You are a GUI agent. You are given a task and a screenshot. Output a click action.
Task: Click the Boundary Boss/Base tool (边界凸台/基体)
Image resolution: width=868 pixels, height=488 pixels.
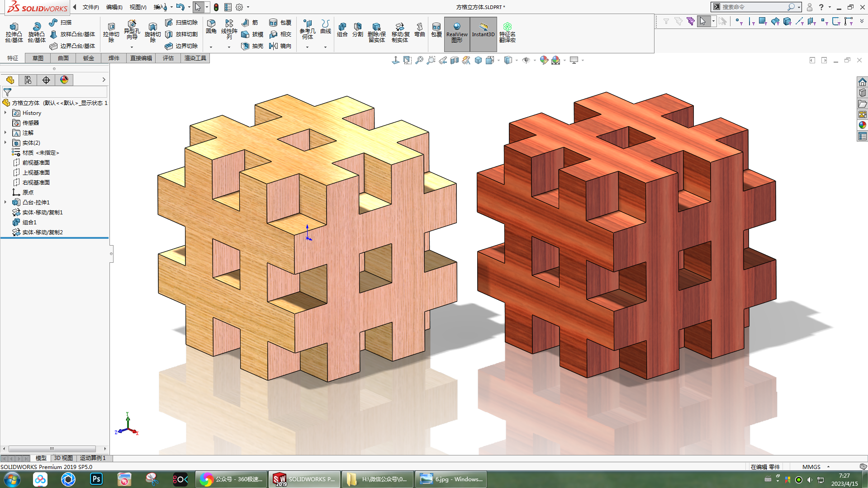(x=72, y=46)
